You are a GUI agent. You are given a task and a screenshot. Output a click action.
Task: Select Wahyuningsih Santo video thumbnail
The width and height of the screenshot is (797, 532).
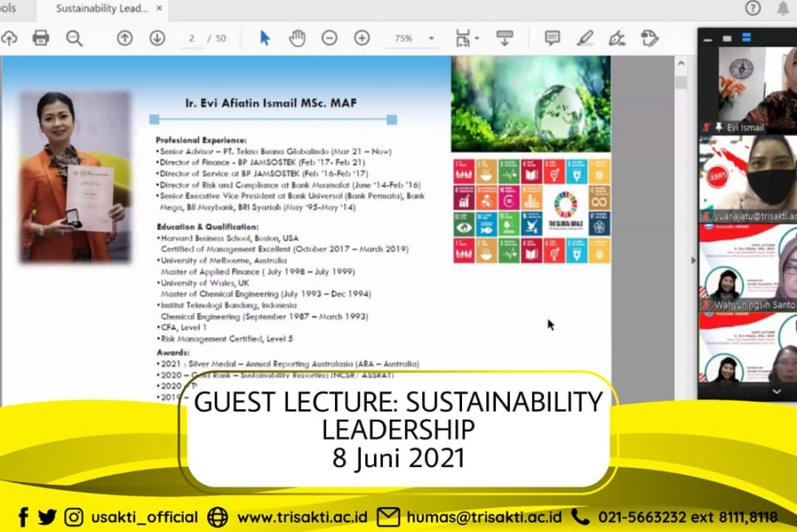[748, 268]
